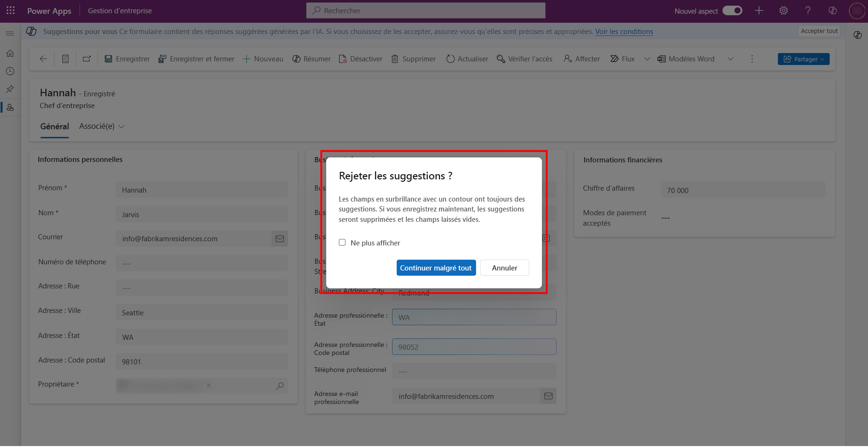This screenshot has width=868, height=447.
Task: Click the Modèles Word command
Action: pyautogui.click(x=686, y=59)
